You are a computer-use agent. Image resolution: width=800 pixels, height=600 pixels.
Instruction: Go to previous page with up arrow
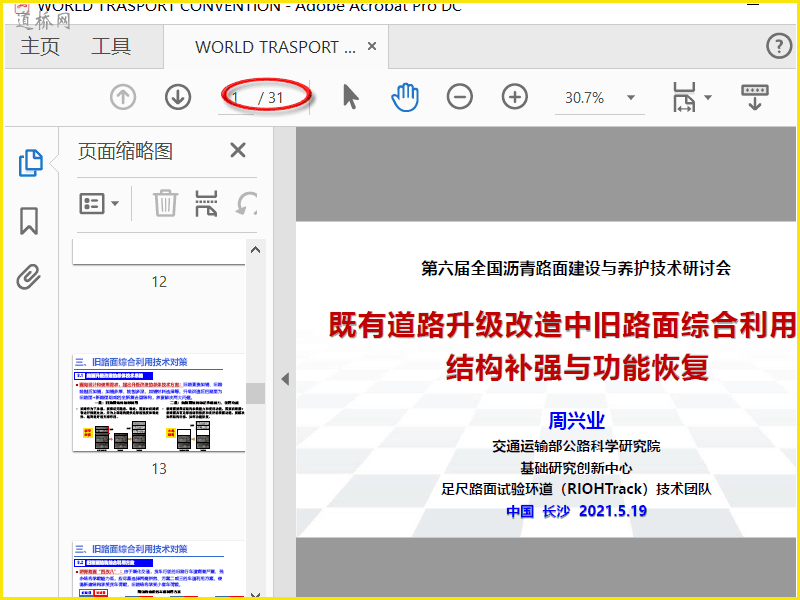(123, 96)
